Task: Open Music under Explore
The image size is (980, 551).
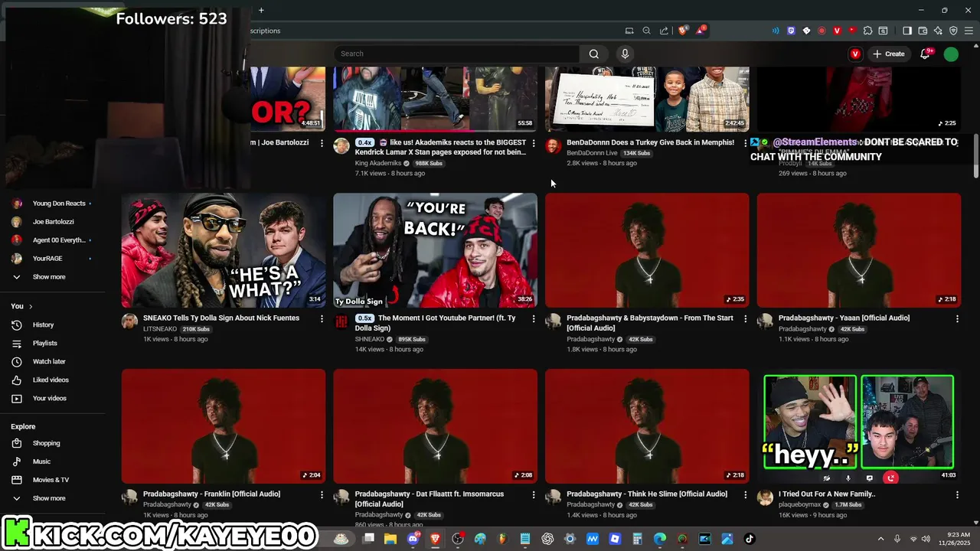Action: (41, 461)
